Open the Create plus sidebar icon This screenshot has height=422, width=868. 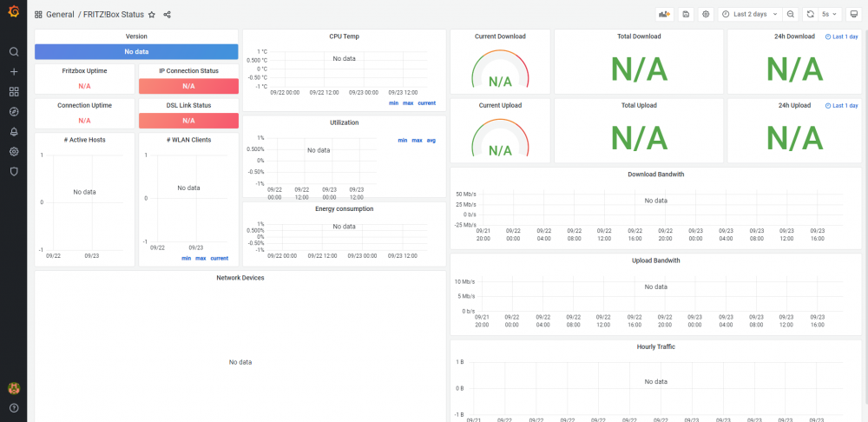[x=14, y=71]
